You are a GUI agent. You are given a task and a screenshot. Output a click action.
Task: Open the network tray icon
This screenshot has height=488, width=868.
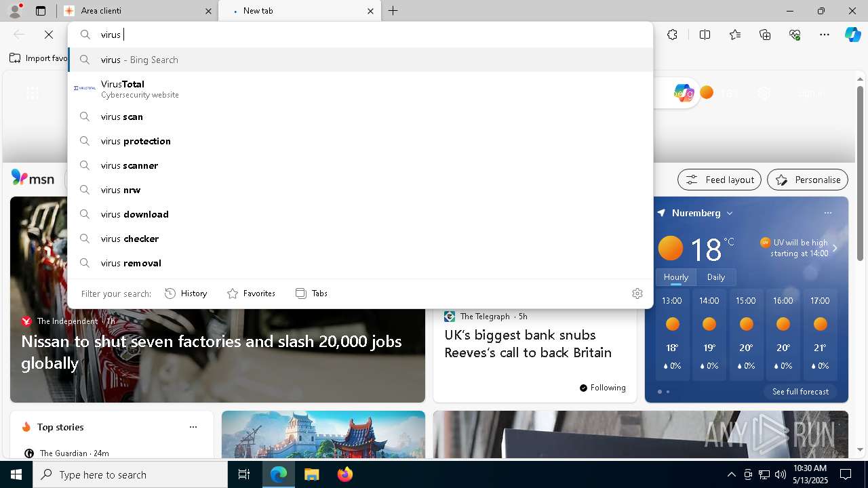764,474
